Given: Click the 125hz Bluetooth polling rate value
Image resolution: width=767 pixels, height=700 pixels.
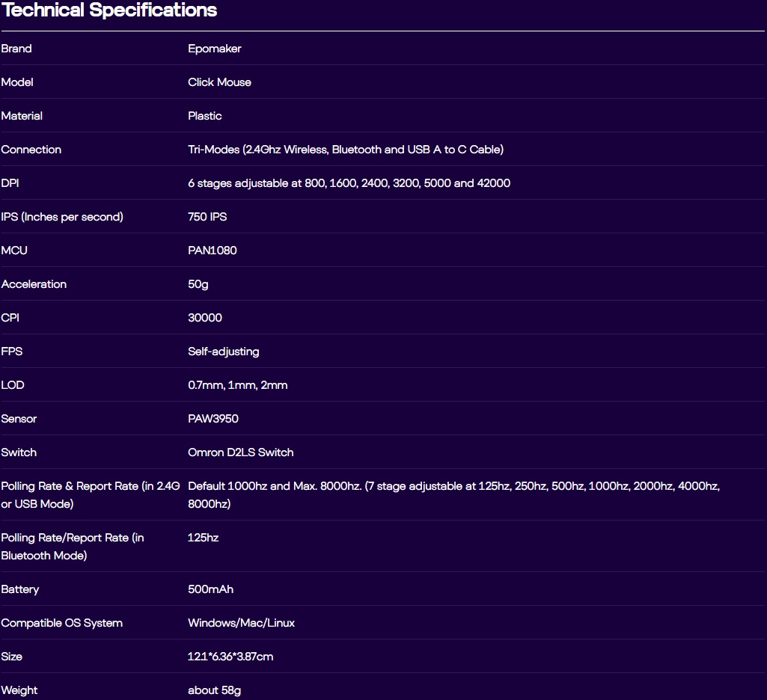Looking at the screenshot, I should (204, 538).
